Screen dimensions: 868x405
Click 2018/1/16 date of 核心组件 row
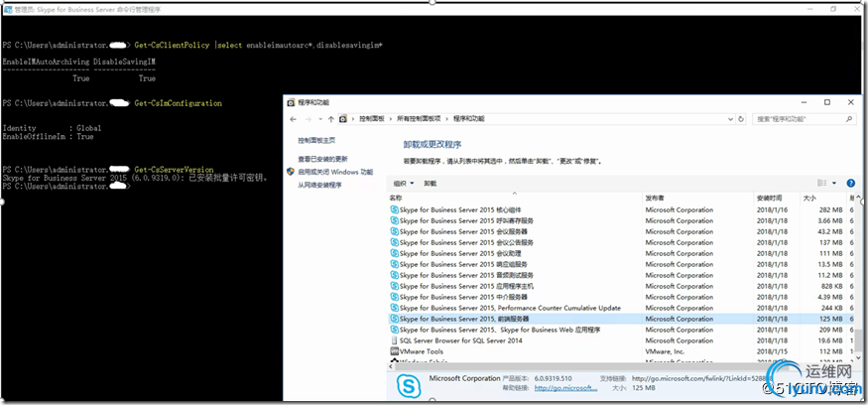[x=772, y=210]
